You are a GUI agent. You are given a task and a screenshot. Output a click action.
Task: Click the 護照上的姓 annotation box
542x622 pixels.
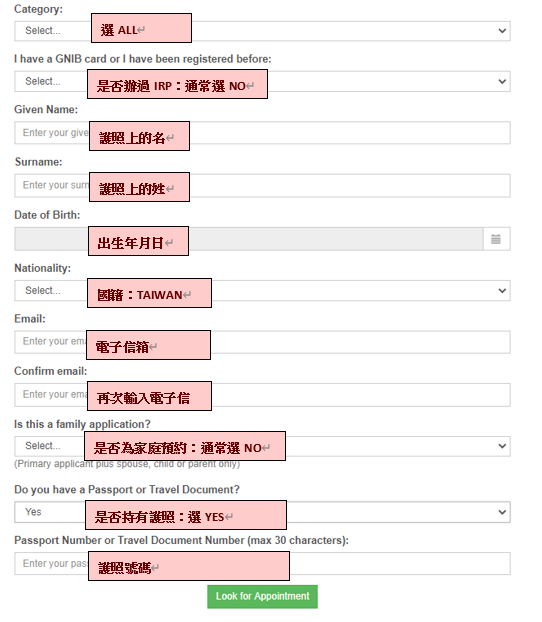coord(139,187)
